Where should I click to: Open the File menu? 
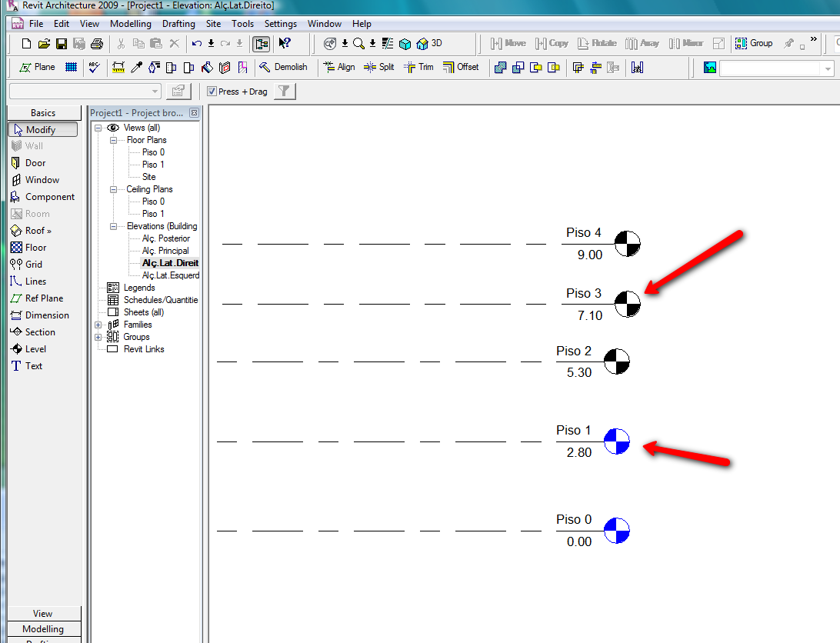tap(36, 24)
